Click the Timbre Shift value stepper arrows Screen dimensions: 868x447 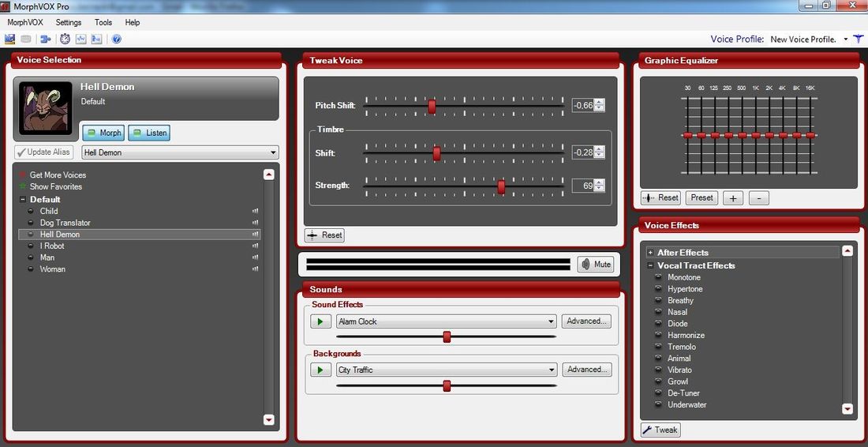click(600, 152)
